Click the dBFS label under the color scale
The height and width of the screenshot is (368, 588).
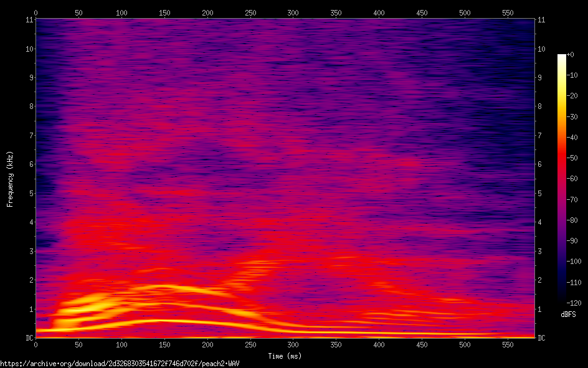click(x=567, y=314)
